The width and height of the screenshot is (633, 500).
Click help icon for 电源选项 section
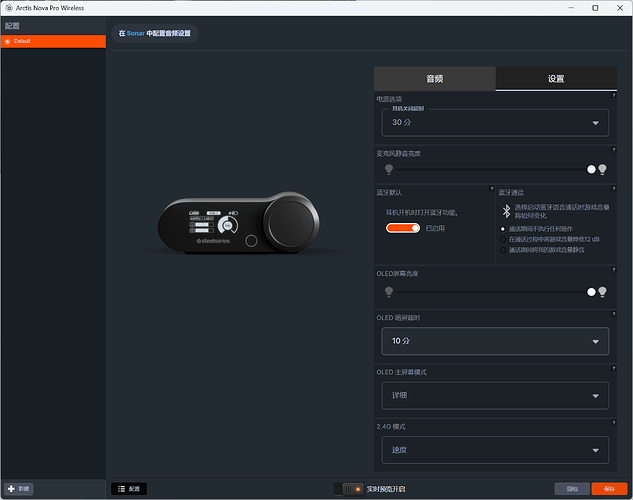614,95
